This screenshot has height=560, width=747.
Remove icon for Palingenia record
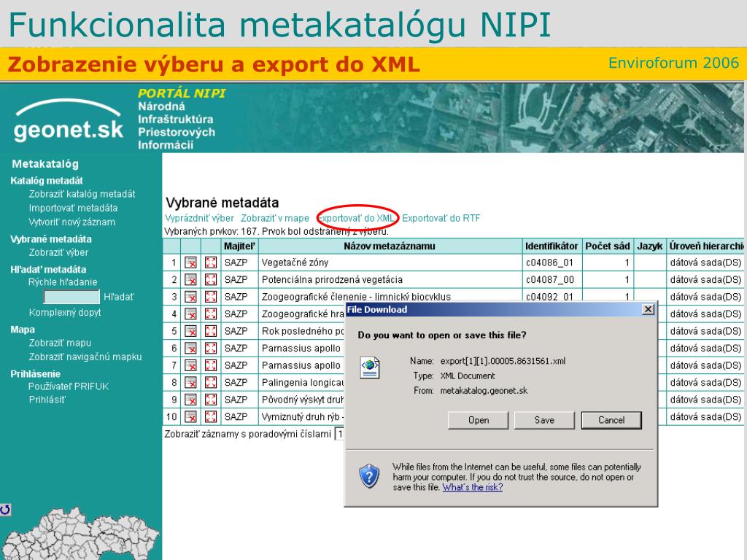[190, 382]
